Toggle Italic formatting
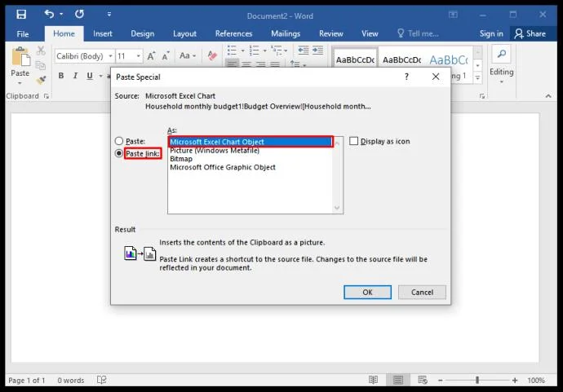Screen dimensions: 563x392 [75, 76]
